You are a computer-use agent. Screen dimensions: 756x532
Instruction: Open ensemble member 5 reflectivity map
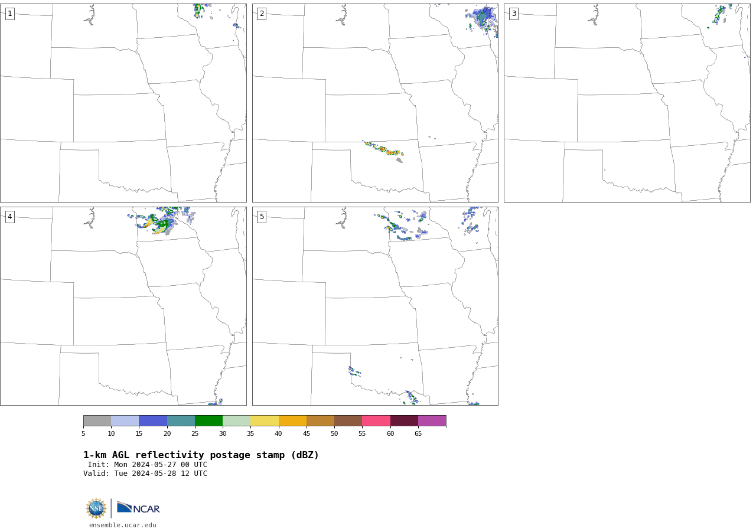coord(375,306)
